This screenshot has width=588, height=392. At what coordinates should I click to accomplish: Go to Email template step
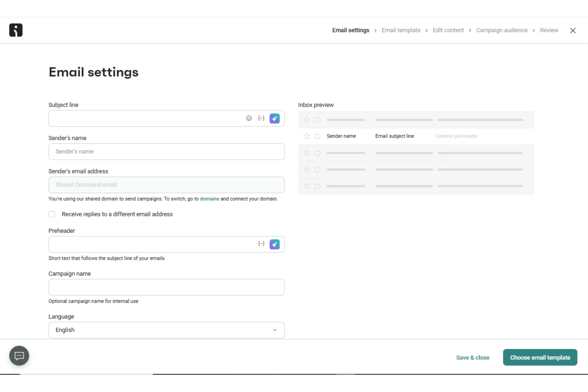pos(401,30)
